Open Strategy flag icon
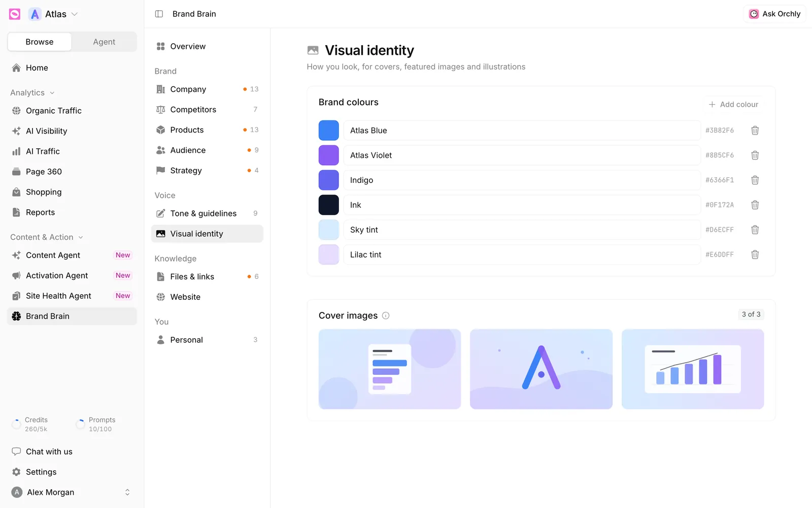The image size is (812, 508). click(x=161, y=171)
